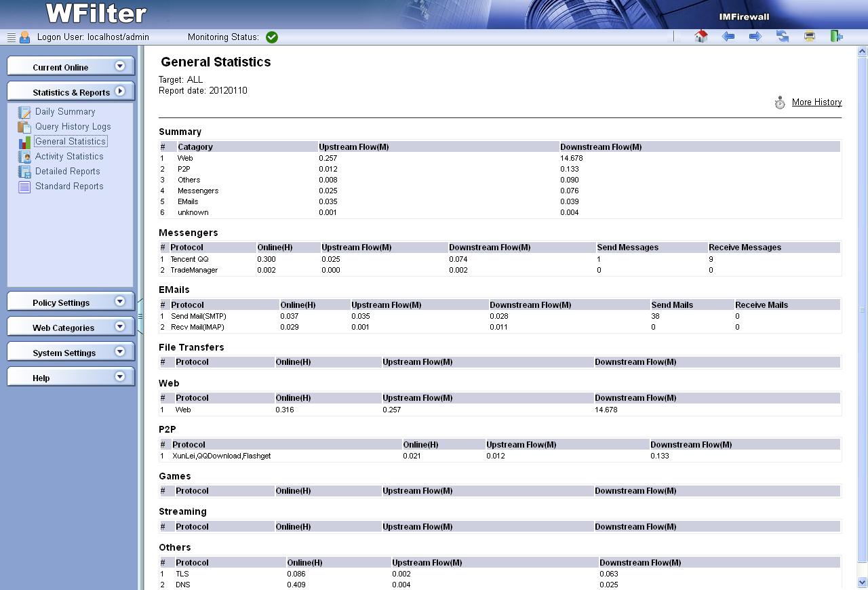Refresh the page using the refresh icon
Screen dimensions: 868x590
(x=783, y=37)
